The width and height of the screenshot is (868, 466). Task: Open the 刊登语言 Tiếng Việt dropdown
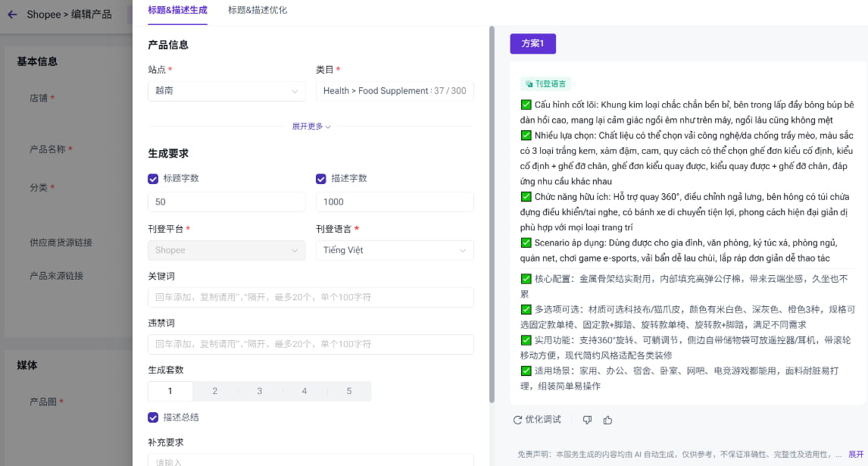(x=395, y=251)
